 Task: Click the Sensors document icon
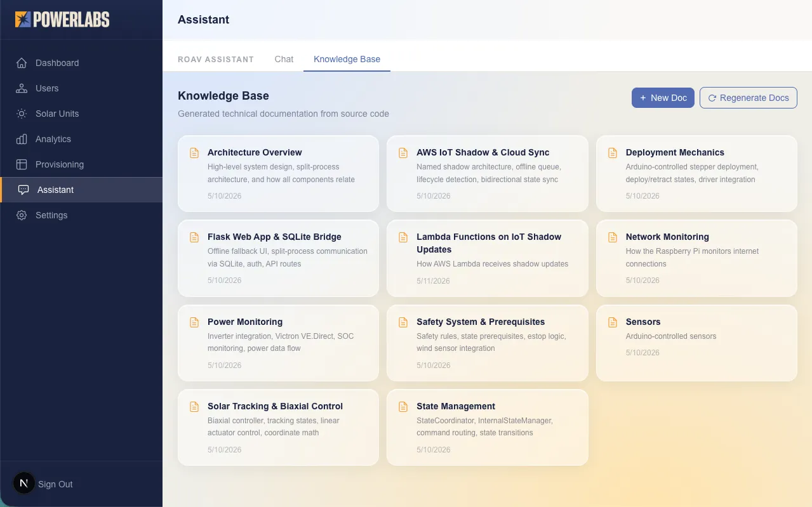click(613, 322)
